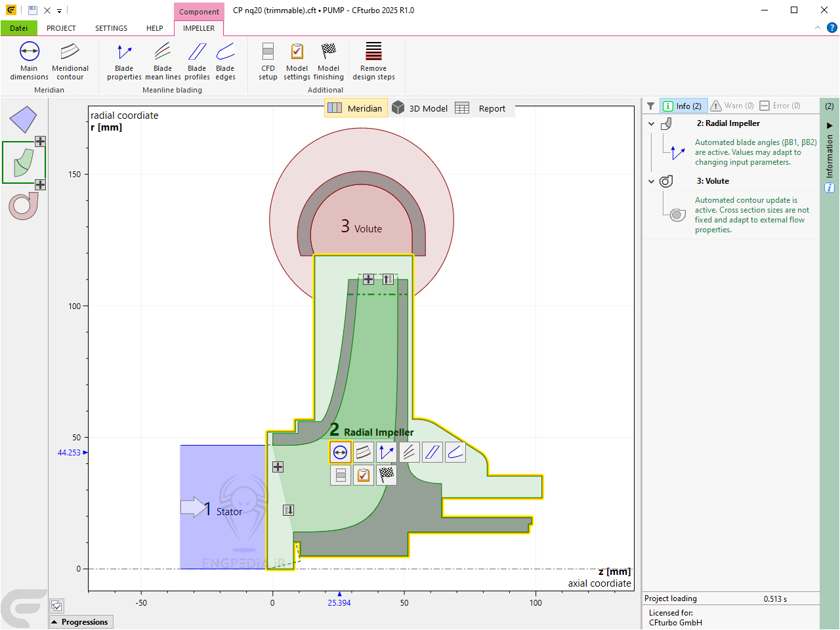This screenshot has width=840, height=630.
Task: Expand the Progressions panel
Action: click(81, 622)
